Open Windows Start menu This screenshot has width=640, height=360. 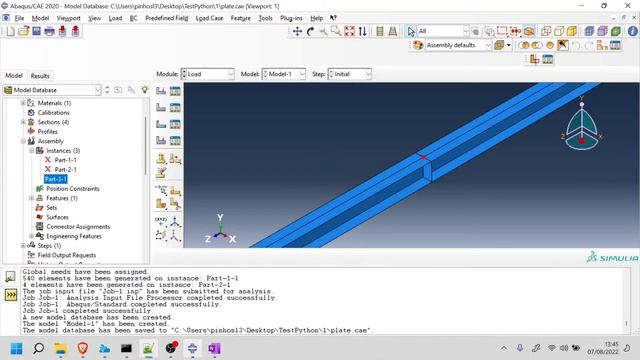click(x=17, y=349)
